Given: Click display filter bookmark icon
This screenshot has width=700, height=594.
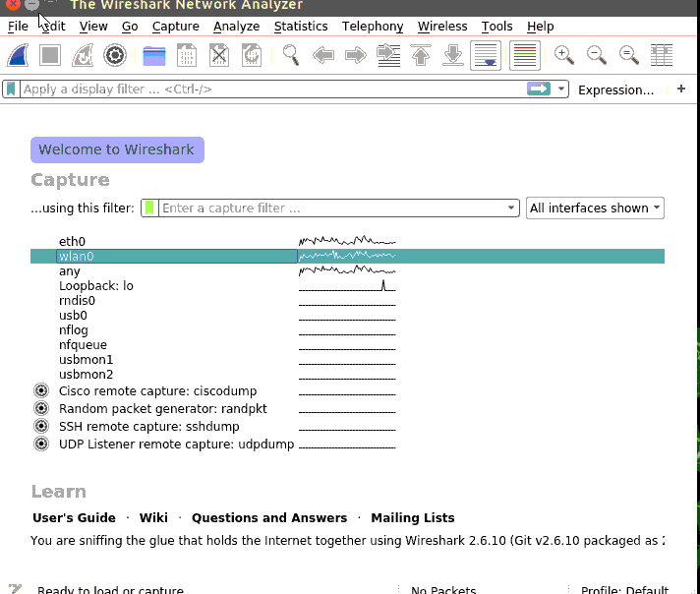Looking at the screenshot, I should tap(11, 89).
